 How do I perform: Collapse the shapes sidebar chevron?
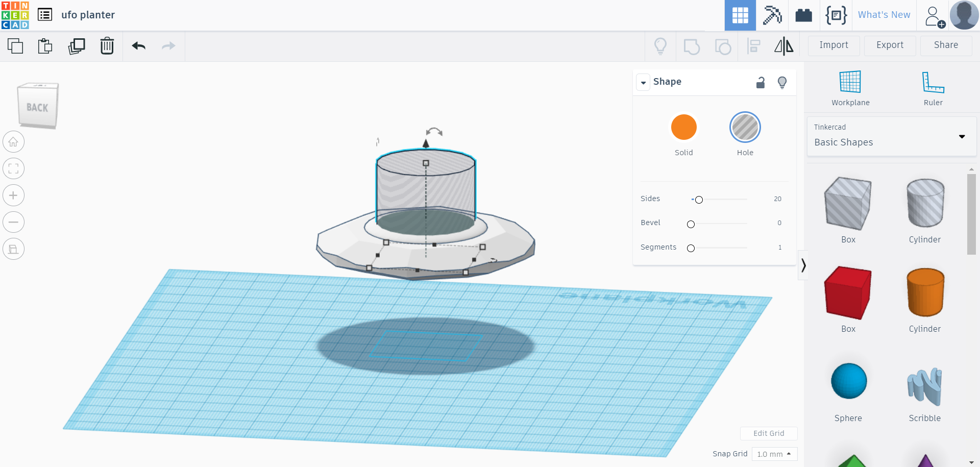(x=803, y=265)
